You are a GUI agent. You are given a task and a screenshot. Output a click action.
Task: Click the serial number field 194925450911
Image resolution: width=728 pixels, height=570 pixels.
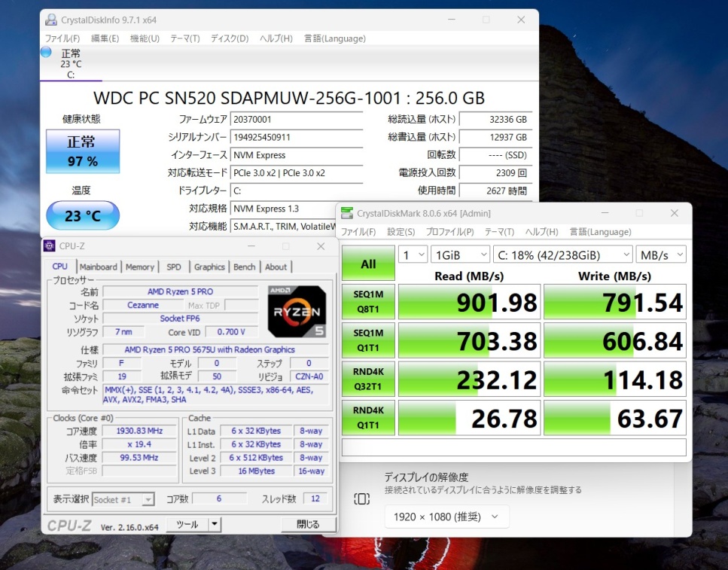[x=296, y=137]
